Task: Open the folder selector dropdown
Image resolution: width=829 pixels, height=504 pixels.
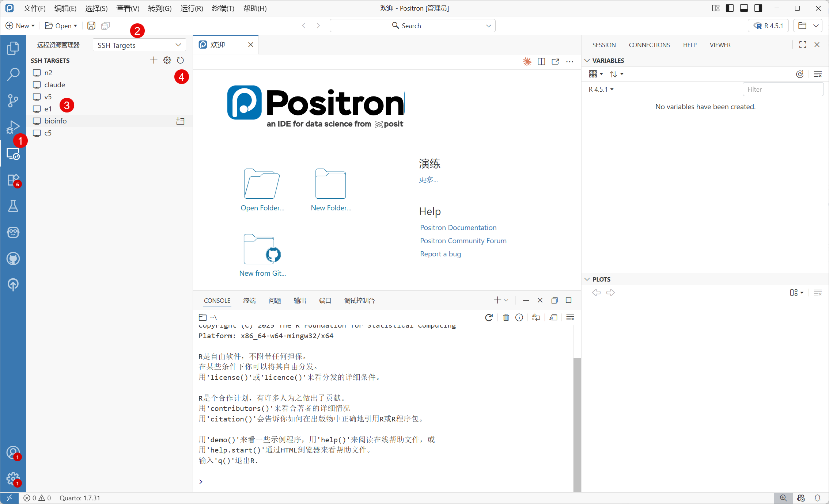Action: 808,26
